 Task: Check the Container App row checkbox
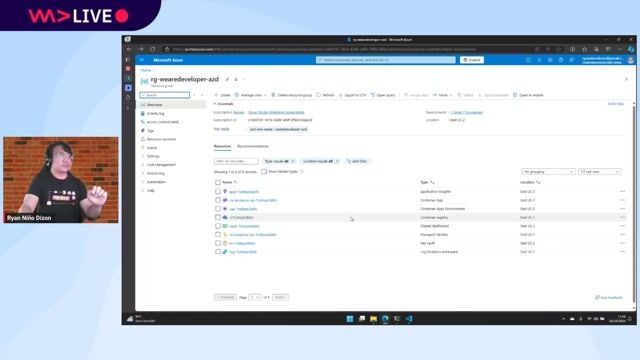click(218, 200)
